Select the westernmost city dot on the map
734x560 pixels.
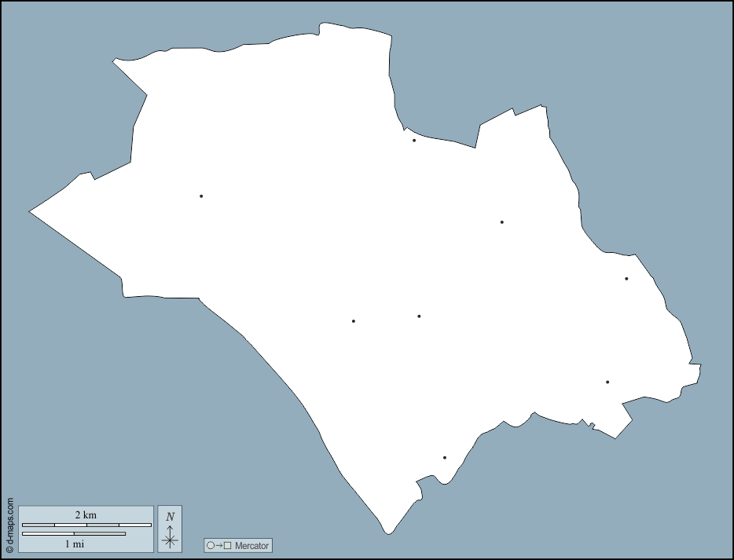pyautogui.click(x=201, y=196)
